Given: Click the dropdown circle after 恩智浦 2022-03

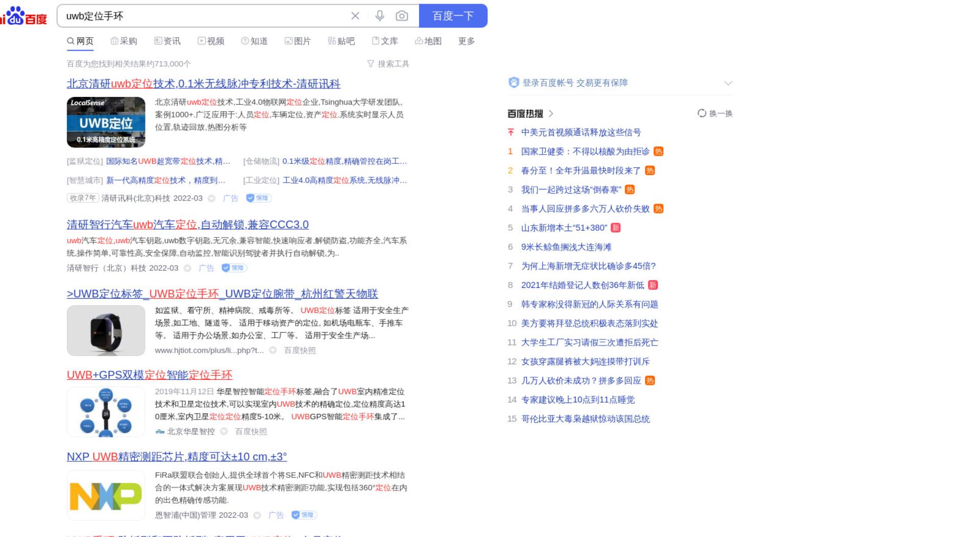Looking at the screenshot, I should tap(257, 515).
